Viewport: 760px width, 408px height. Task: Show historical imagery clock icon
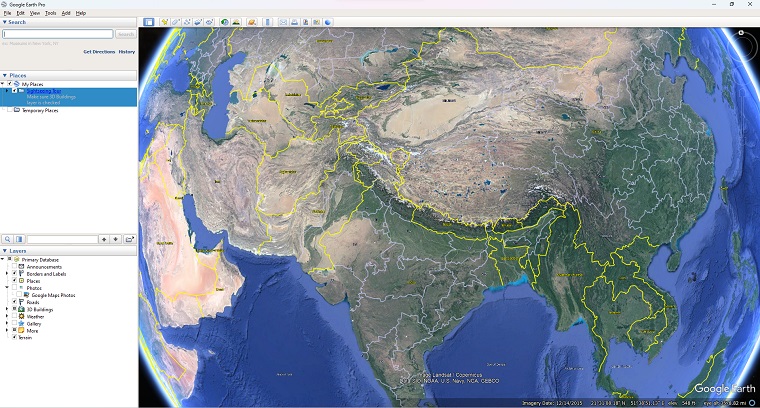pos(224,22)
